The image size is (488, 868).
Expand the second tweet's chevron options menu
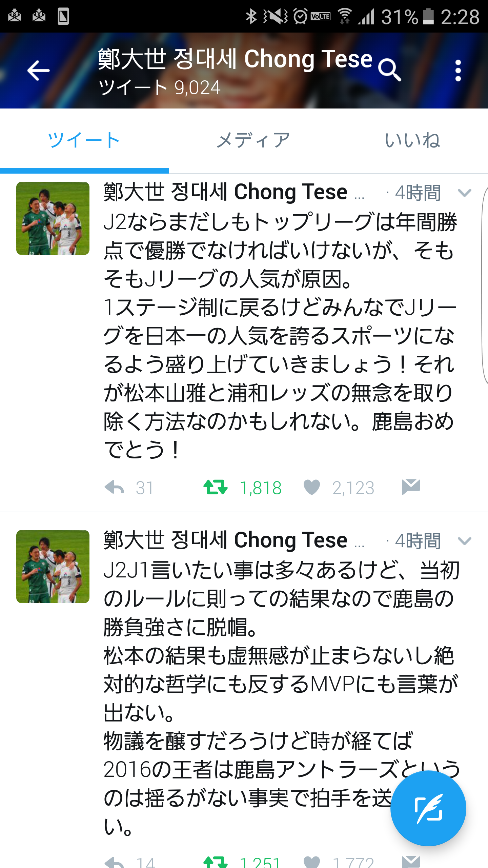tap(464, 541)
